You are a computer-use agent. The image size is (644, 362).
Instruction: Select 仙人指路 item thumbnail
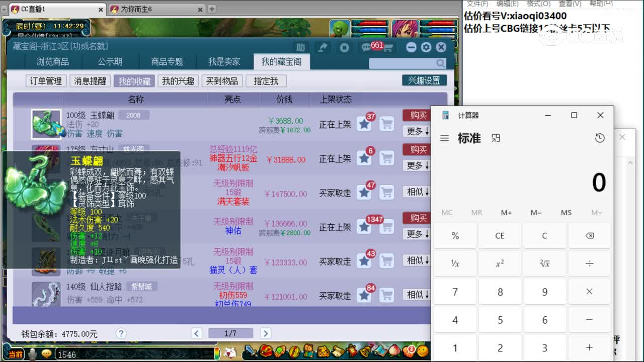pos(46,295)
